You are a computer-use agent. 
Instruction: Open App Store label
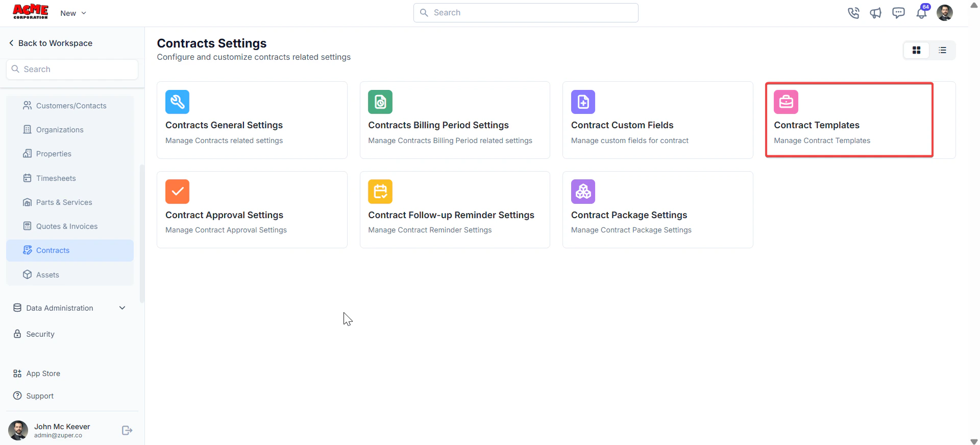coord(43,373)
